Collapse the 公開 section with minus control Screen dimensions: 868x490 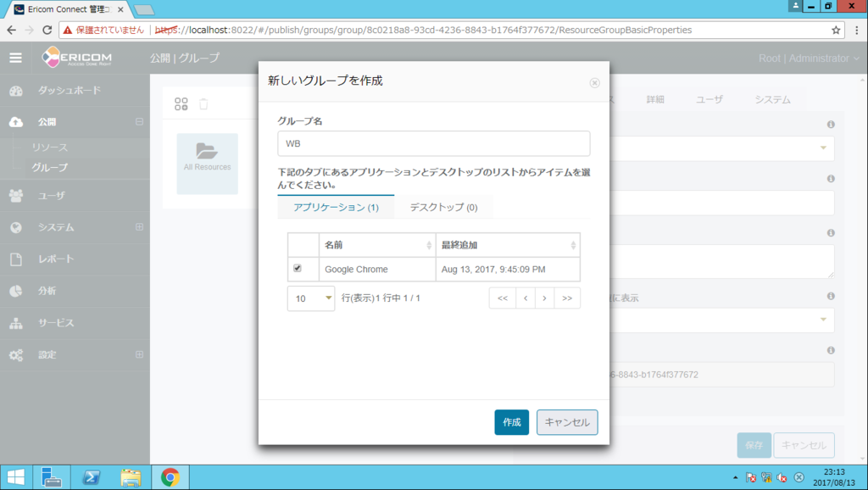pyautogui.click(x=141, y=121)
